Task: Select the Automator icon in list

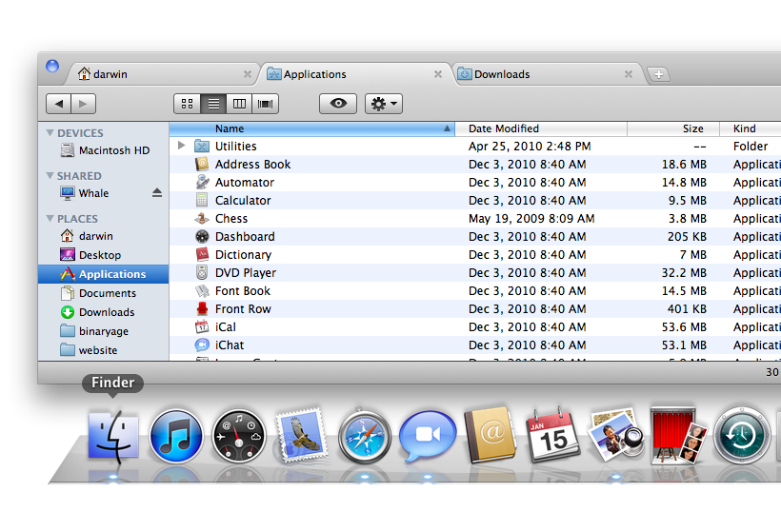Action: coord(202,182)
